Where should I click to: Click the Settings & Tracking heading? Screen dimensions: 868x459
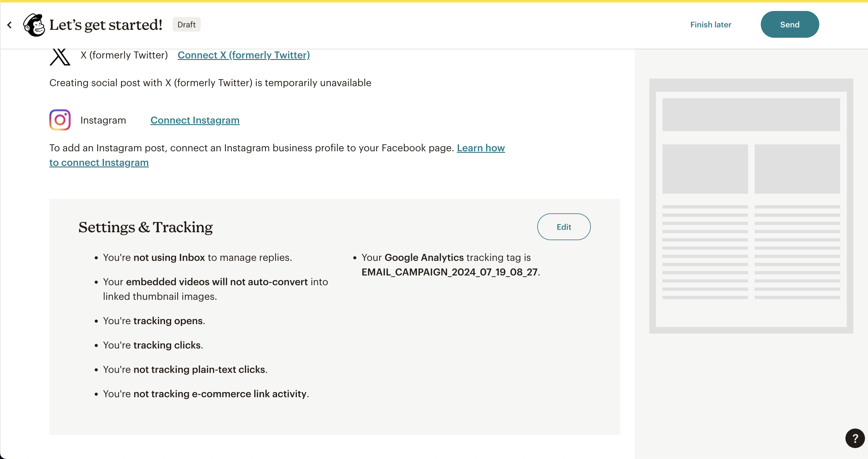tap(146, 227)
